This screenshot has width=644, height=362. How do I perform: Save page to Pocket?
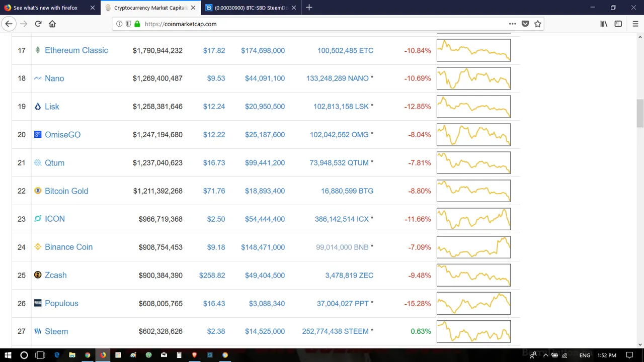[x=525, y=24]
